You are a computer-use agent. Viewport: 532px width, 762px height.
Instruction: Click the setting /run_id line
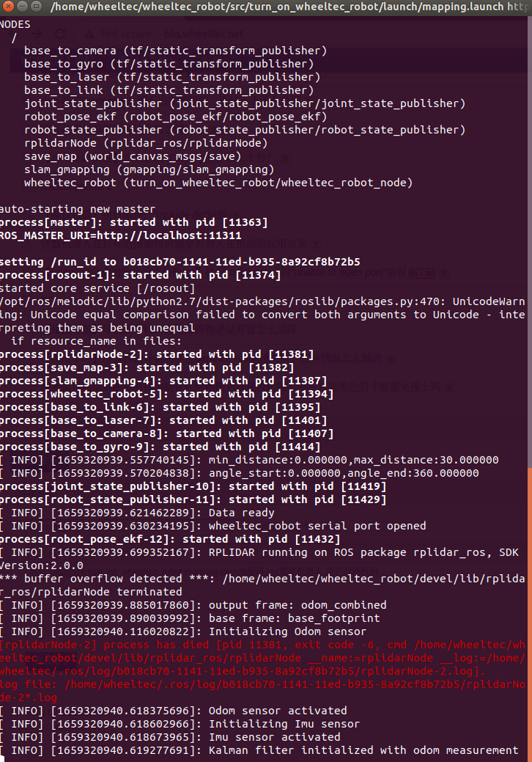[180, 262]
